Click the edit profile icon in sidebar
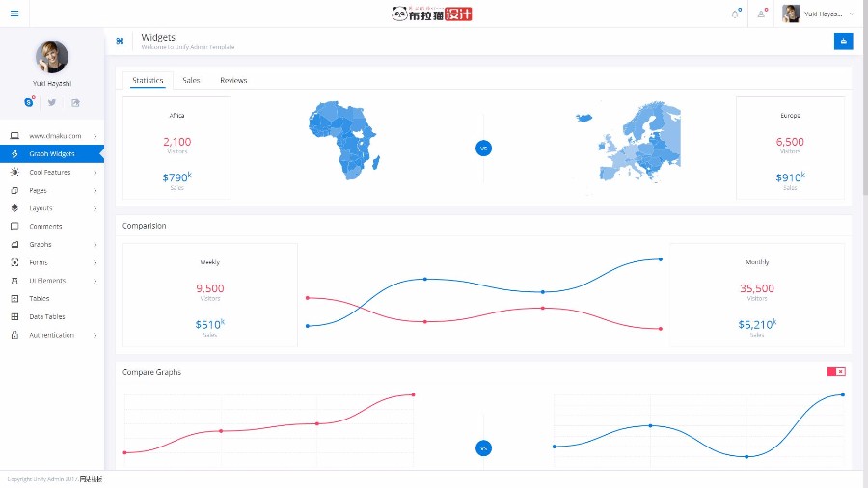The height and width of the screenshot is (488, 868). pos(75,102)
